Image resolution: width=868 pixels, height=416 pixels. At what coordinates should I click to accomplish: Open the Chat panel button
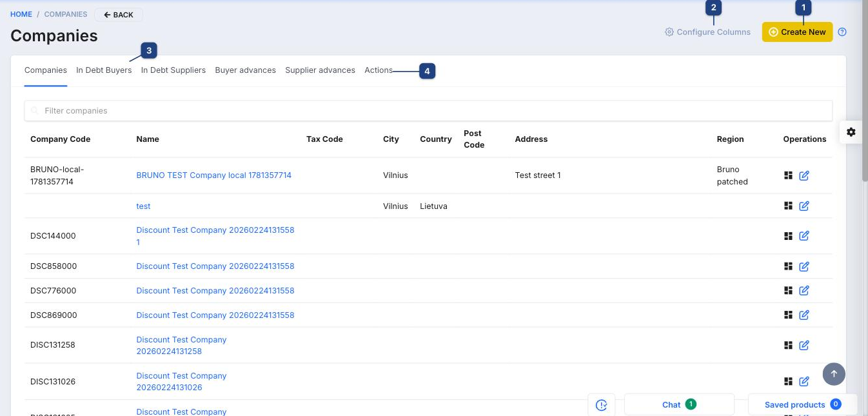point(679,405)
